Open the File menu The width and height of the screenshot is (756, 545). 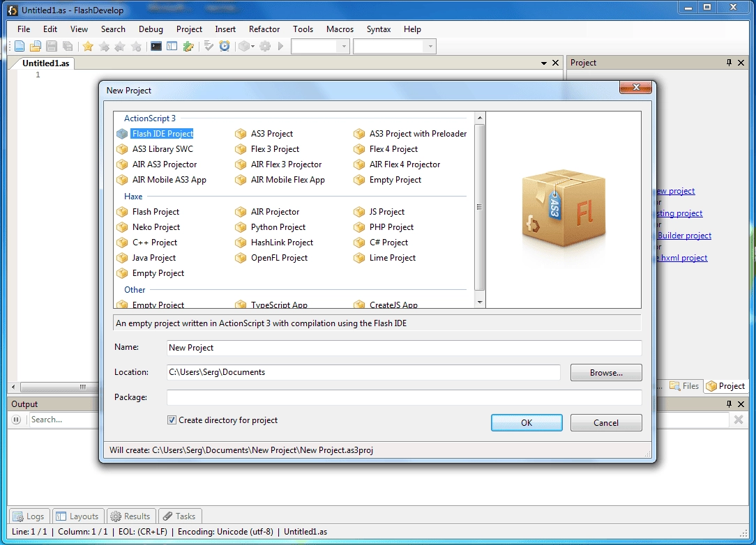24,29
